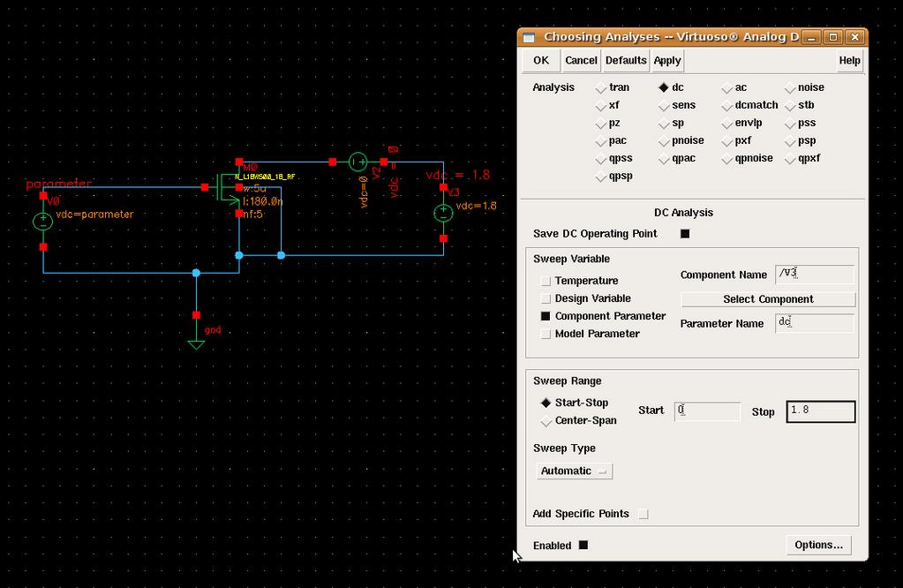Image resolution: width=903 pixels, height=588 pixels.
Task: Choose the ac analysis option
Action: [x=726, y=87]
